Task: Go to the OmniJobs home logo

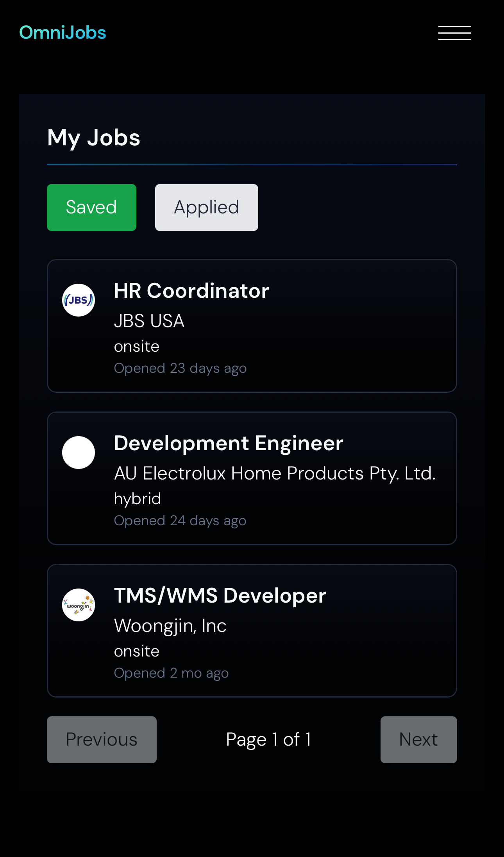Action: click(63, 32)
